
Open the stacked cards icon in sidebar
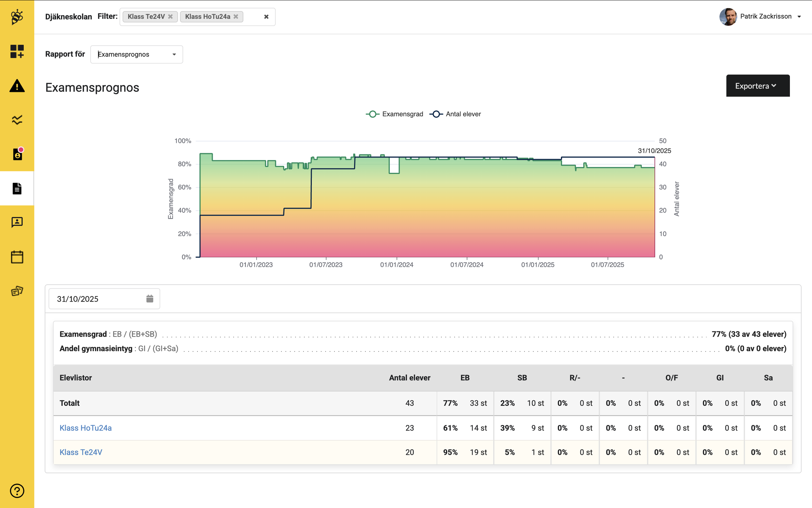point(17,291)
